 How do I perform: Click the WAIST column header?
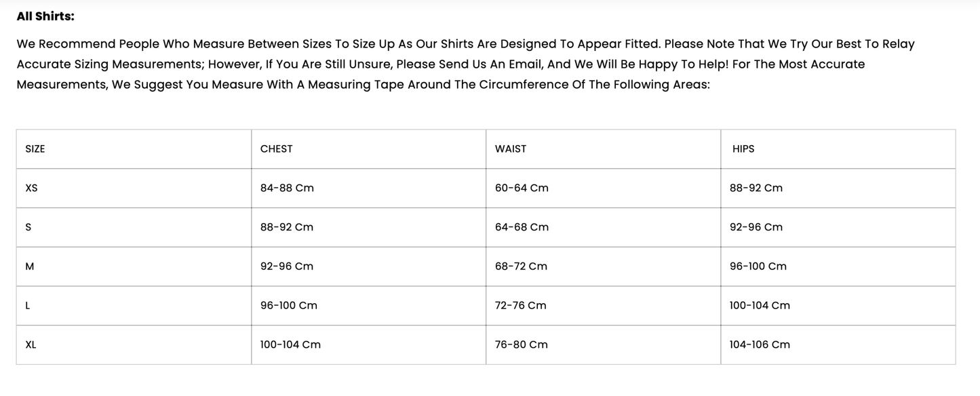(511, 149)
